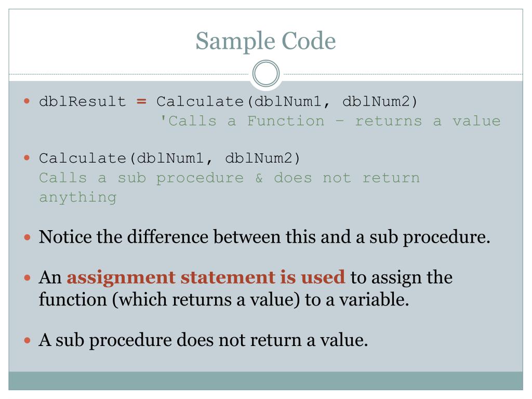This screenshot has height=399, width=532.
Task: Click the red 'assignment statement is used' text
Action: pyautogui.click(x=206, y=277)
